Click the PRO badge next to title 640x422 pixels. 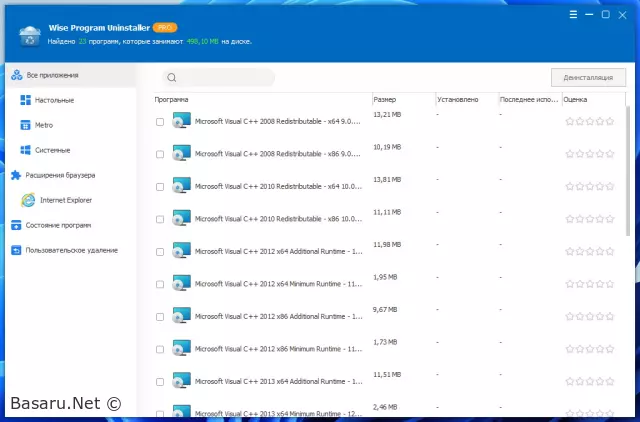pos(165,28)
